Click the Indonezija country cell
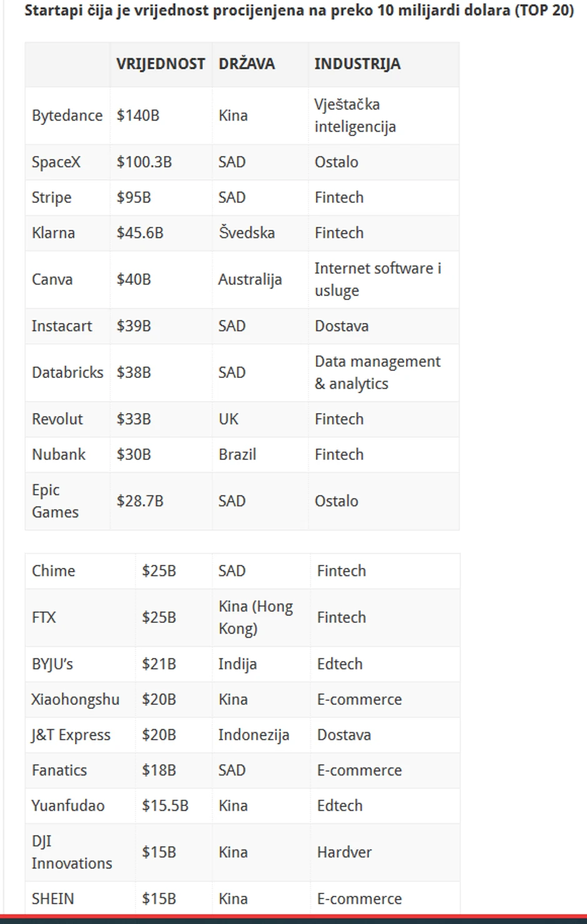Screen dimensions: 587x924 point(254,735)
